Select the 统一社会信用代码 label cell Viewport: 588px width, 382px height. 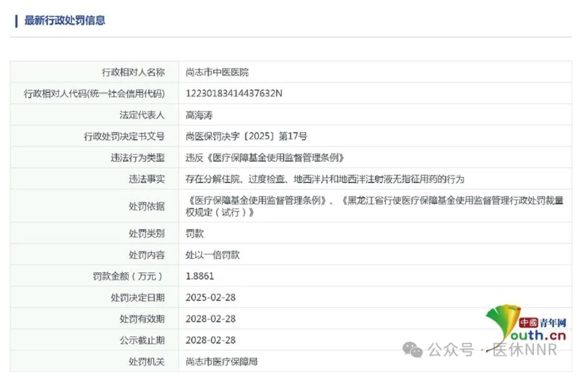(94, 94)
